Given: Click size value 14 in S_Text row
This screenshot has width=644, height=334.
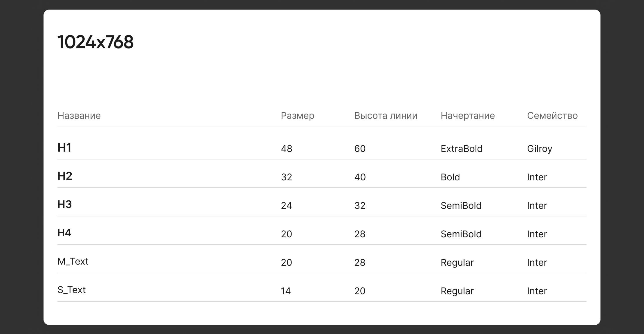Looking at the screenshot, I should [286, 291].
